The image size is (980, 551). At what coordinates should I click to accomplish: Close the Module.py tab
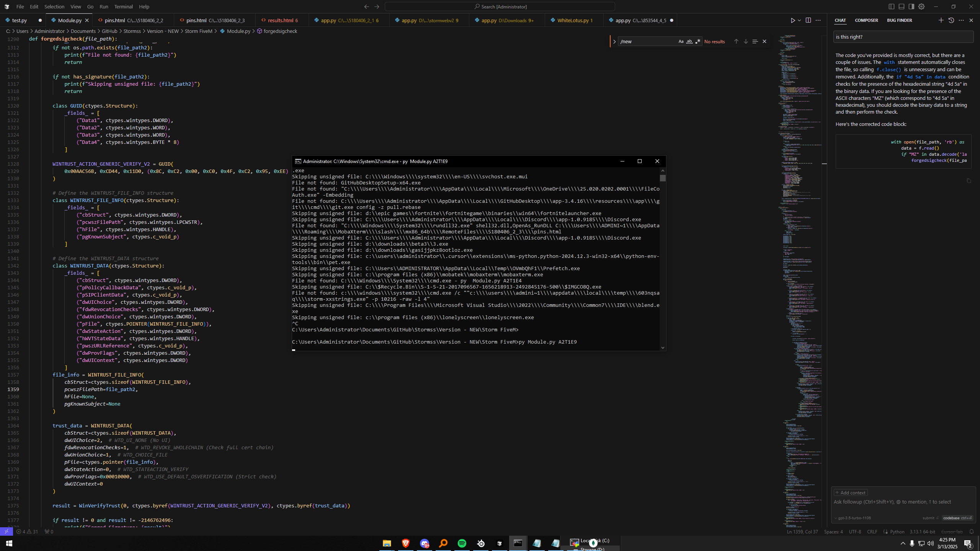tap(87, 20)
